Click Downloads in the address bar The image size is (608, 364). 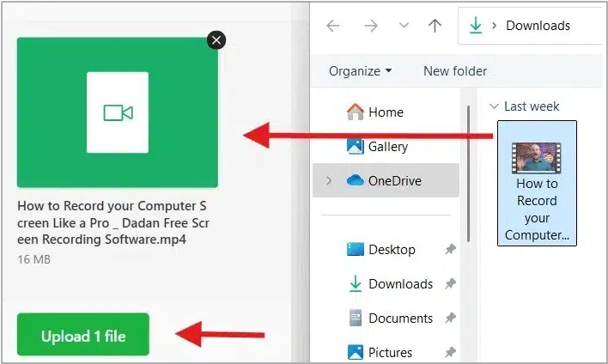click(x=538, y=26)
